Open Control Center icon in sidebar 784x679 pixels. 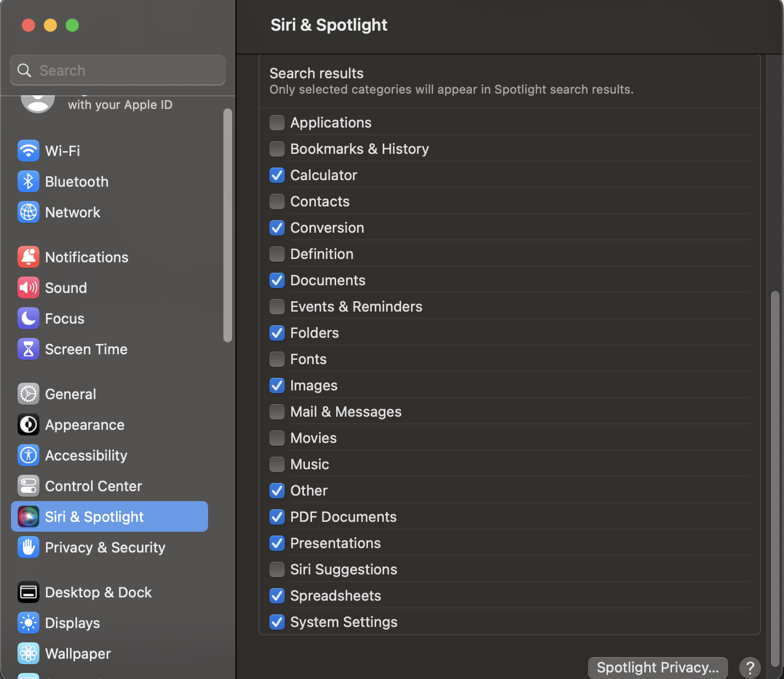pyautogui.click(x=28, y=486)
